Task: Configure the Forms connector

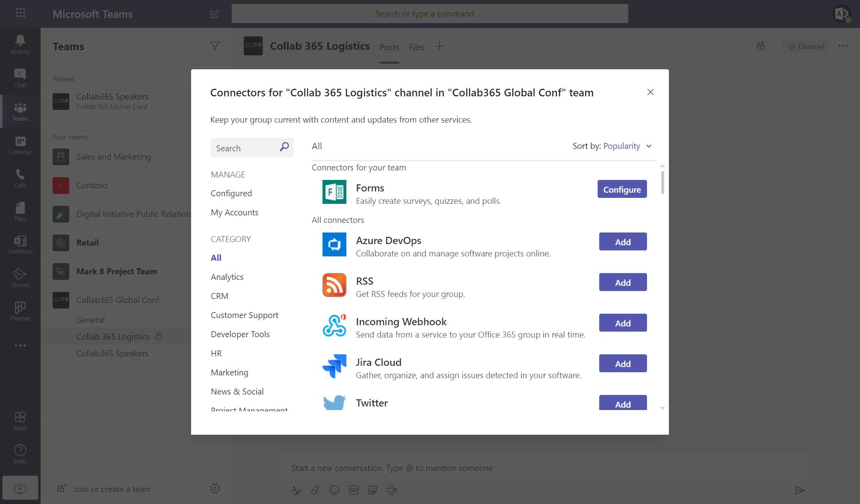Action: pos(622,189)
